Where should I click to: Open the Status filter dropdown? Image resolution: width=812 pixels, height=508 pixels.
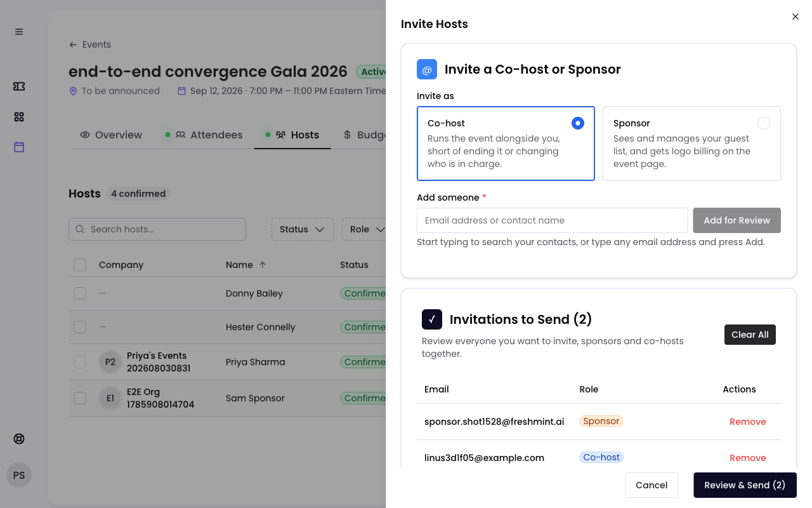(x=303, y=229)
